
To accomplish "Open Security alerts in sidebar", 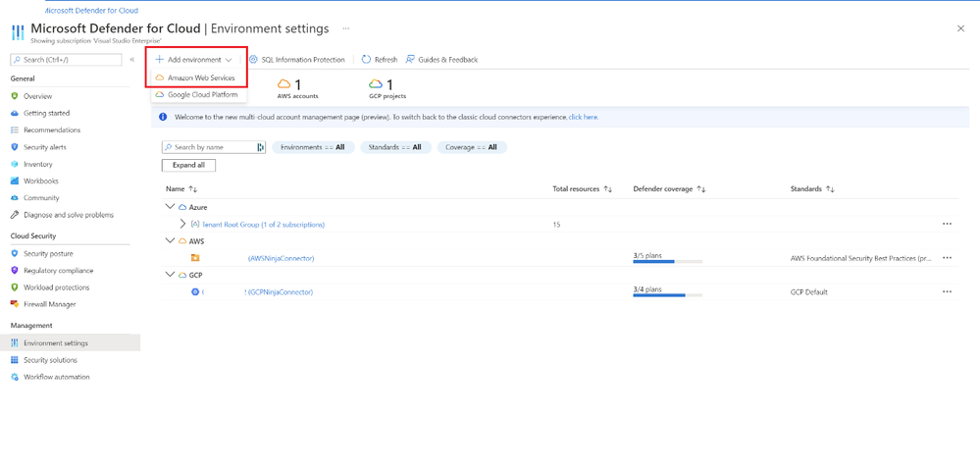I will tap(45, 147).
